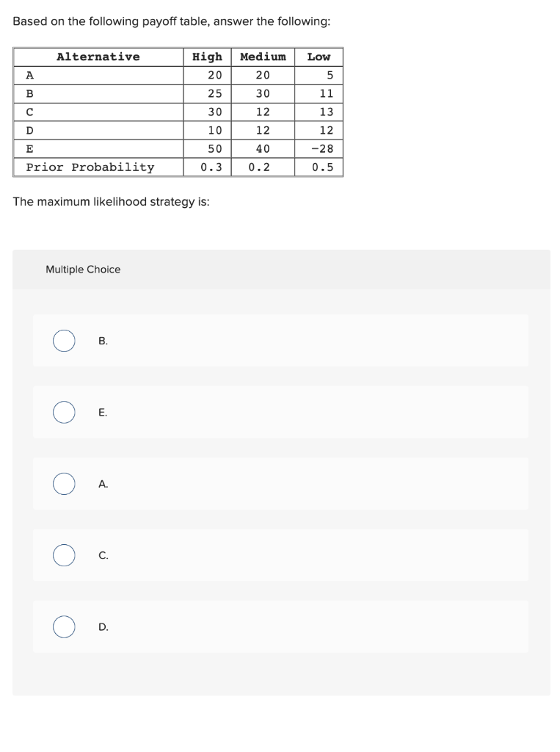Click the Multiple Choice header label
560x752 pixels.
(x=83, y=270)
